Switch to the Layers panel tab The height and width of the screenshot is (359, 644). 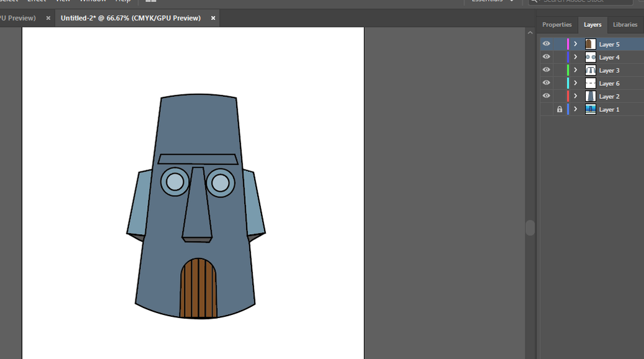point(592,25)
